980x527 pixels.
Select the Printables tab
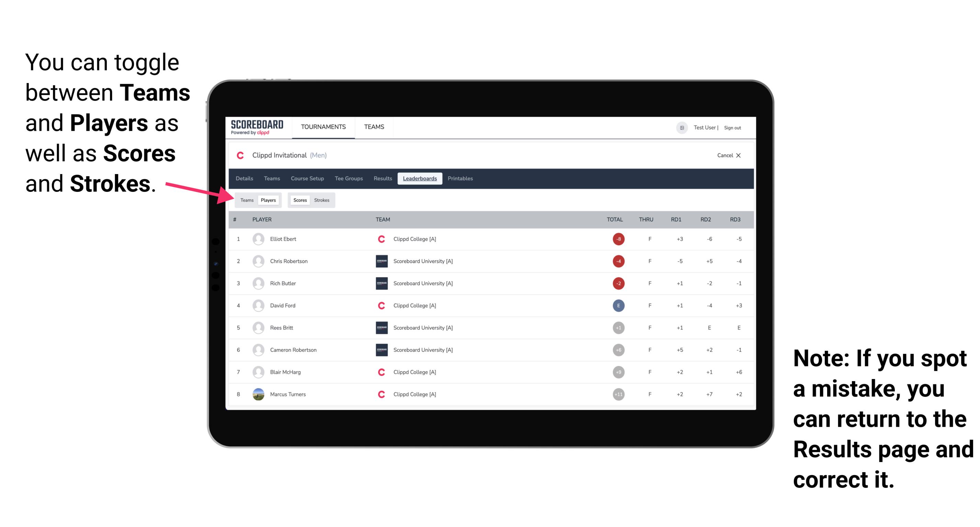(x=461, y=179)
